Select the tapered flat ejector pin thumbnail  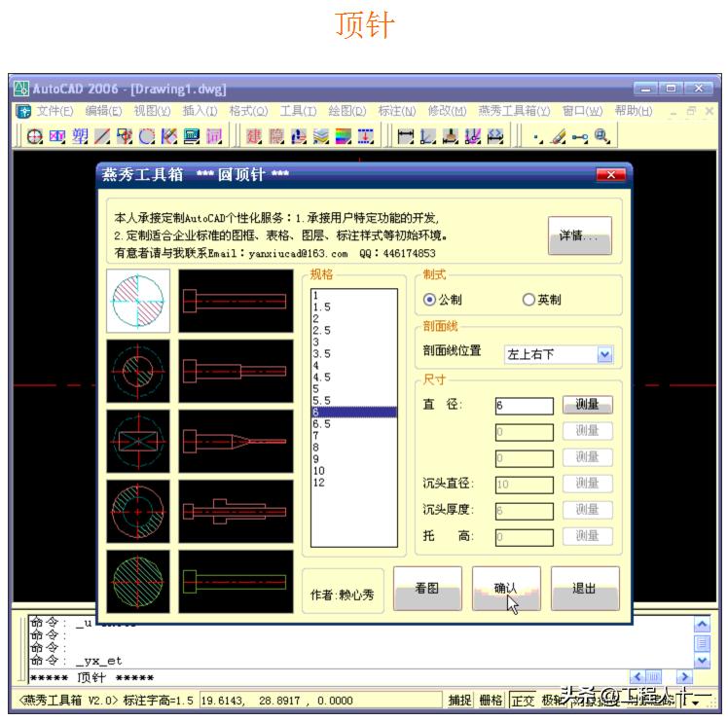point(236,441)
